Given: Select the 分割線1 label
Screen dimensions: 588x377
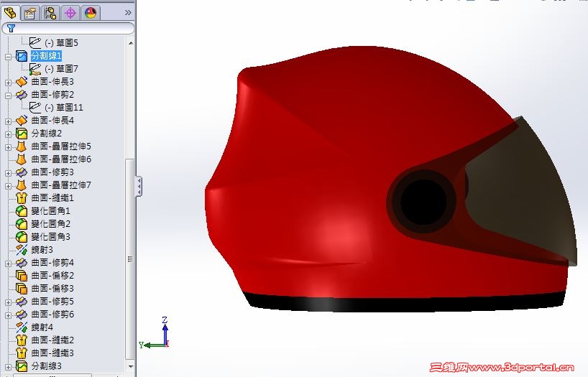Looking at the screenshot, I should (46, 56).
